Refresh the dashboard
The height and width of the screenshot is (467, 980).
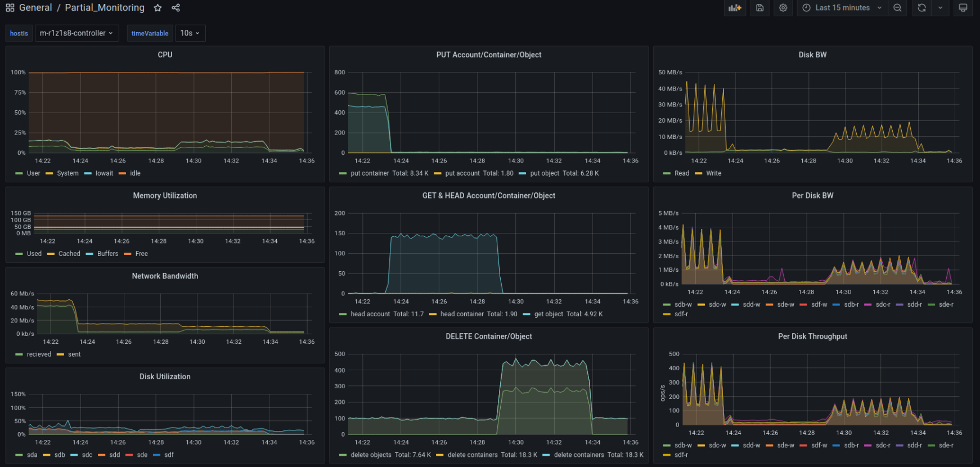click(921, 8)
